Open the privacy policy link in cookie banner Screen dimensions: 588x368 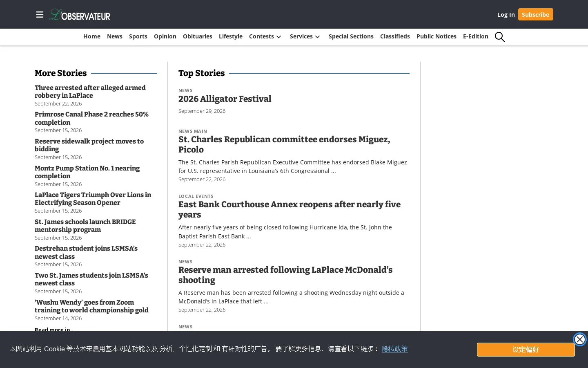point(395,349)
